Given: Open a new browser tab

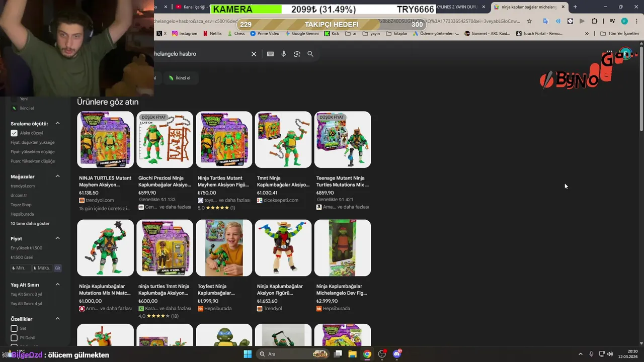Looking at the screenshot, I should point(575,7).
